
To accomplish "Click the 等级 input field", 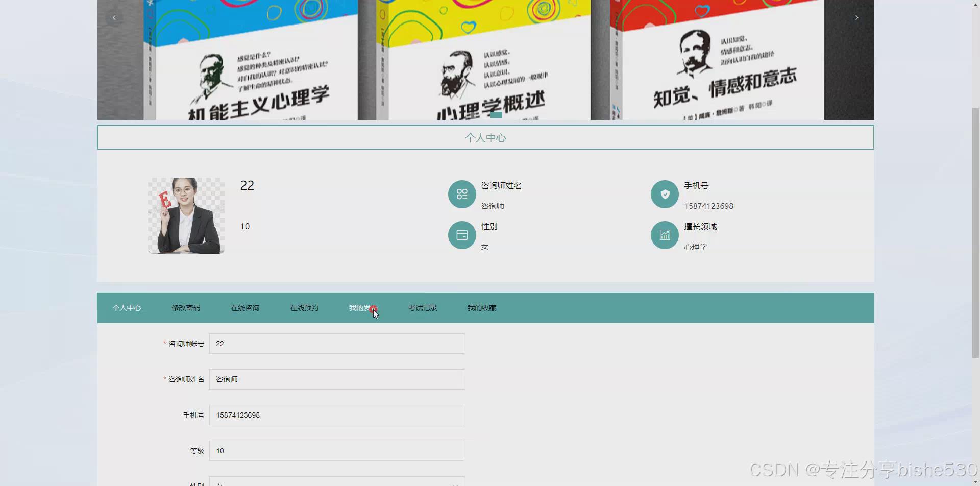I will [337, 451].
